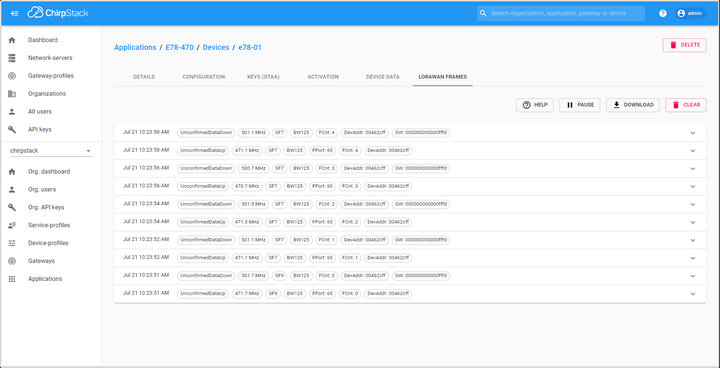
Task: Switch to the Keys (OTAA) tab
Action: coord(263,77)
